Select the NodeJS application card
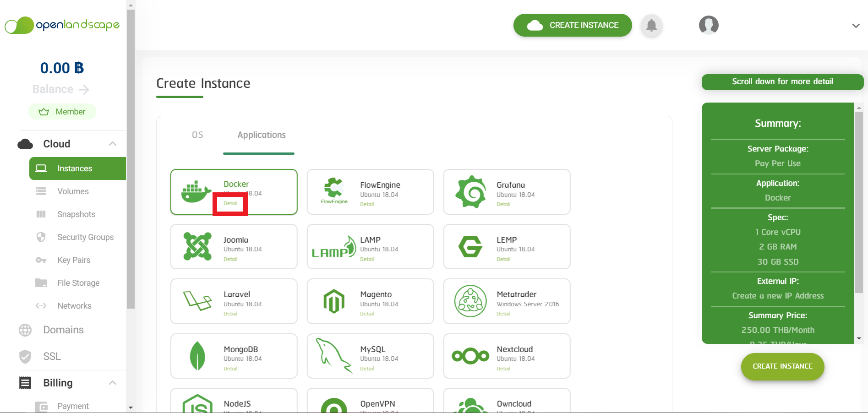 tap(234, 401)
